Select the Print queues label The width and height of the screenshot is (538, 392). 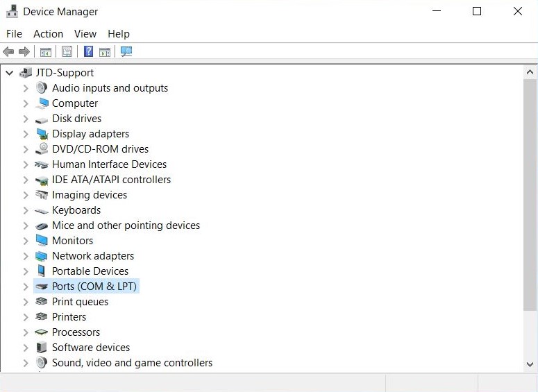tap(80, 302)
